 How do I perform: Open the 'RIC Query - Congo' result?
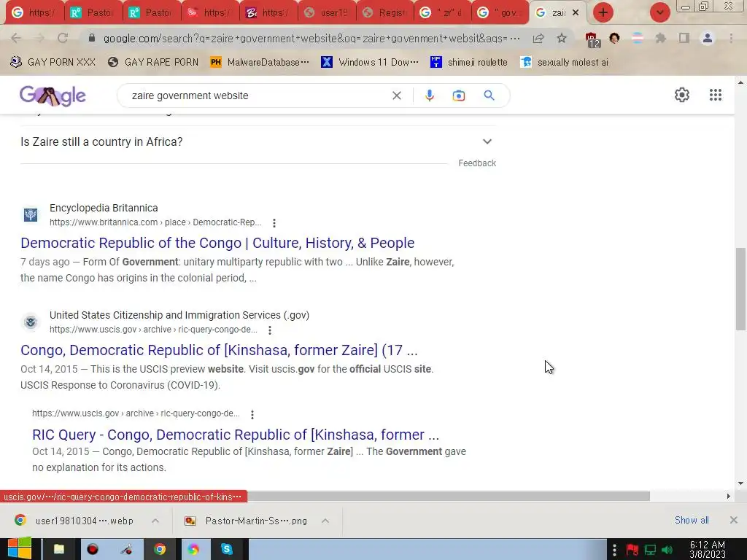(x=236, y=435)
